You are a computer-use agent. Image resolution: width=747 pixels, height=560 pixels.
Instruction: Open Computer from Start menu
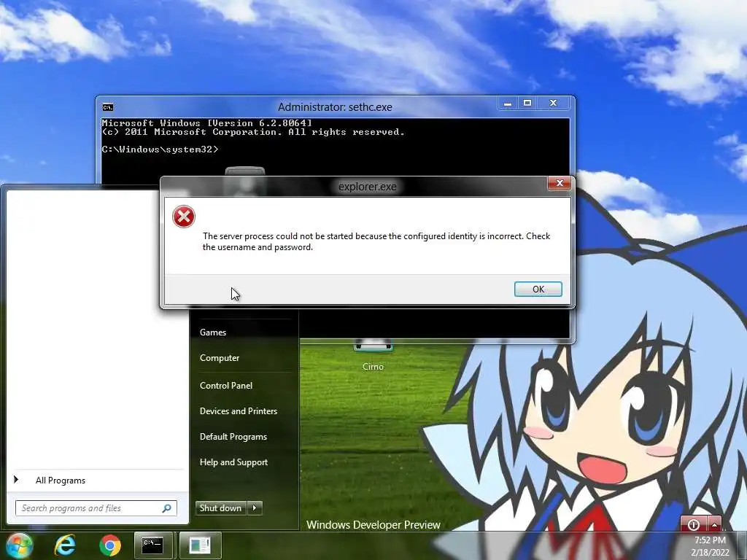coord(219,357)
